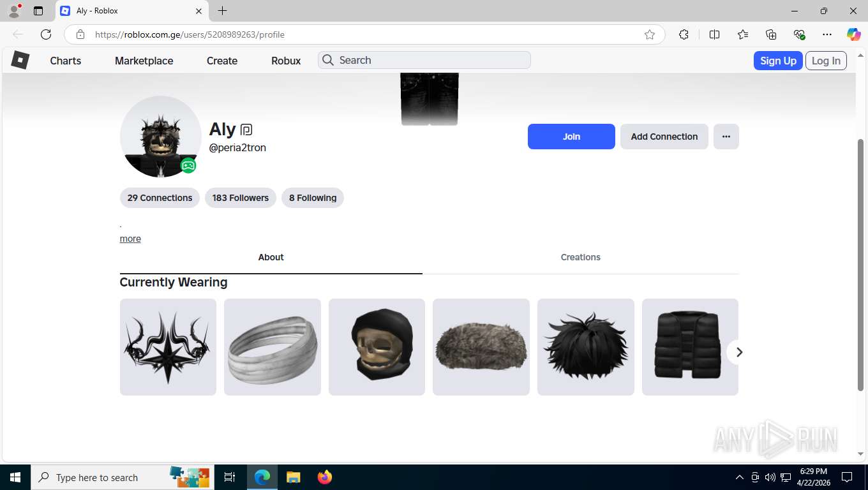Viewport: 868px width, 490px height.
Task: Launch Firefox from the taskbar
Action: (325, 477)
